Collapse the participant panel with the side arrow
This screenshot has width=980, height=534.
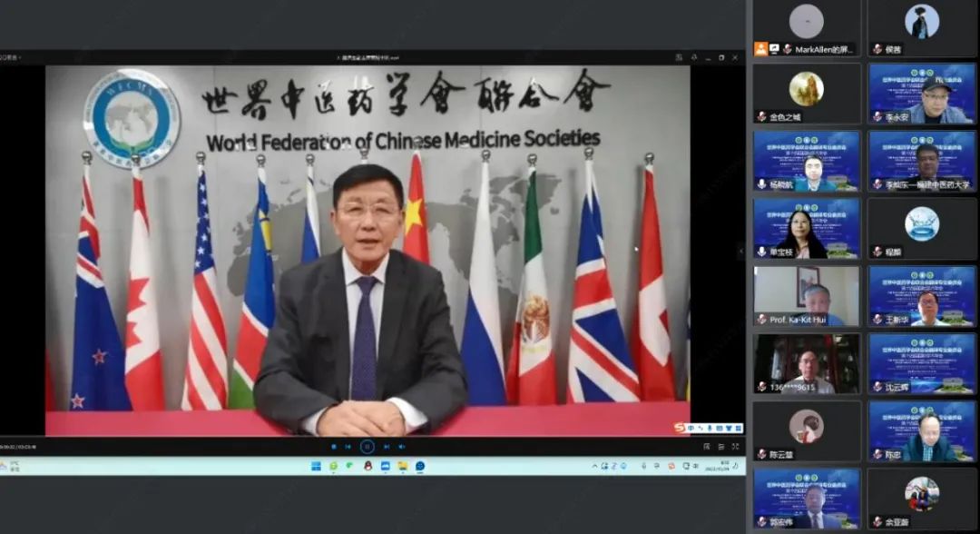click(742, 252)
